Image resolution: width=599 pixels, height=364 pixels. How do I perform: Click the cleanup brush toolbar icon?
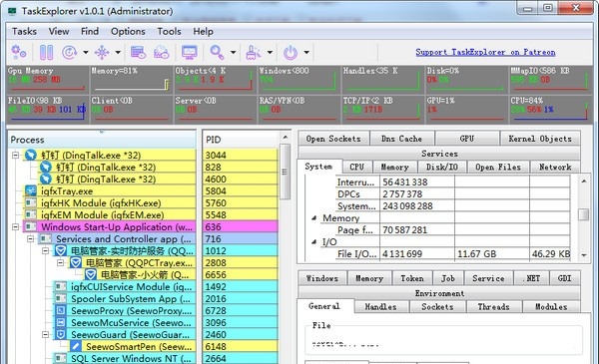point(253,52)
